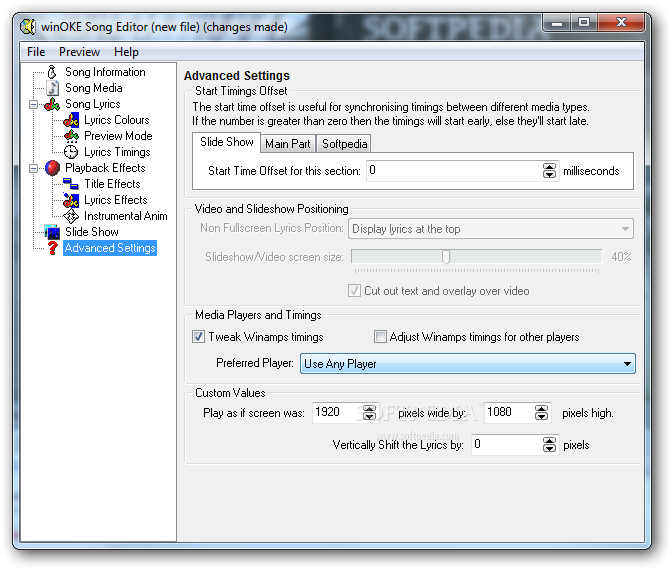Screen dimensions: 672x570
Task: Collapse the Playback Effects branch
Action: [33, 168]
